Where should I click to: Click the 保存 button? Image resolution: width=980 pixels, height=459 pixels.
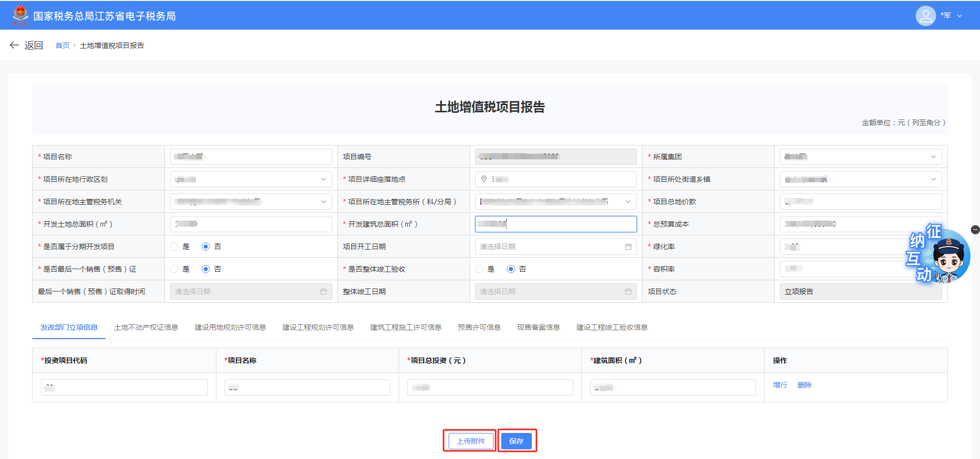pos(516,441)
